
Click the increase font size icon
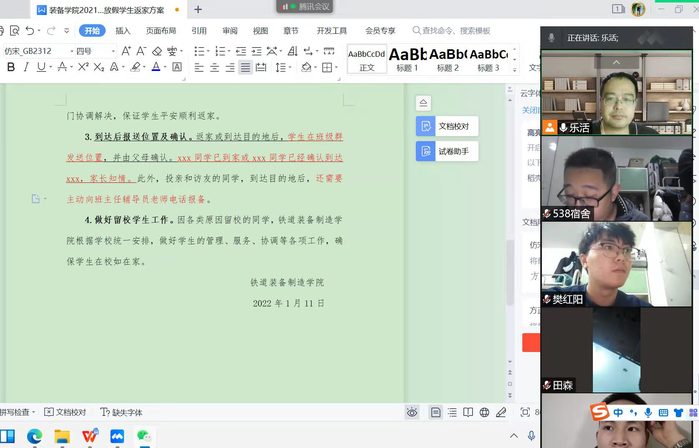point(126,51)
